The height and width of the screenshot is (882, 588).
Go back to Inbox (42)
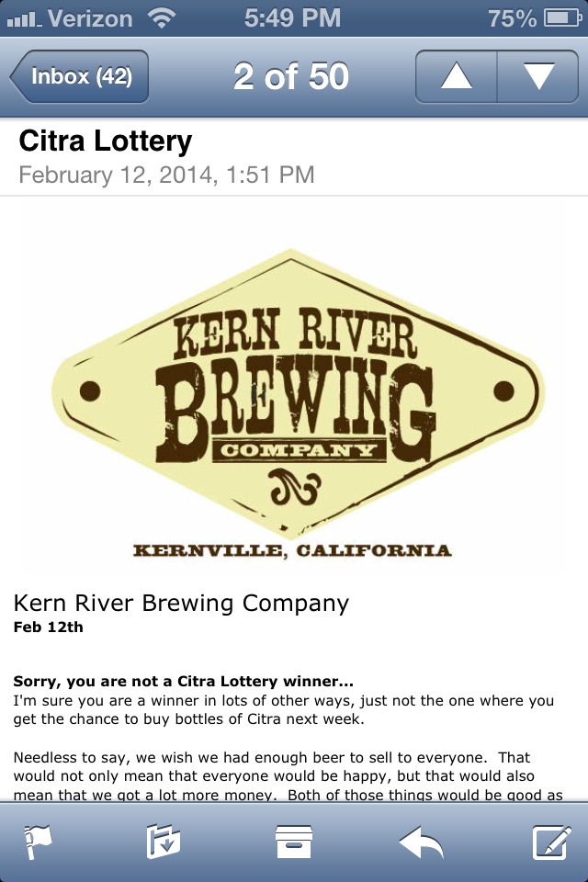pyautogui.click(x=80, y=76)
